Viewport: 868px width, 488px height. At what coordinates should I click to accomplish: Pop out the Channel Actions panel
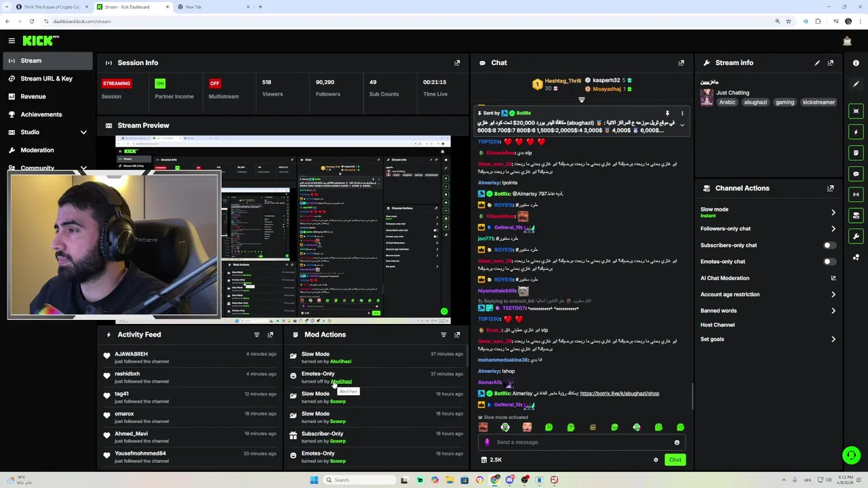tap(830, 188)
